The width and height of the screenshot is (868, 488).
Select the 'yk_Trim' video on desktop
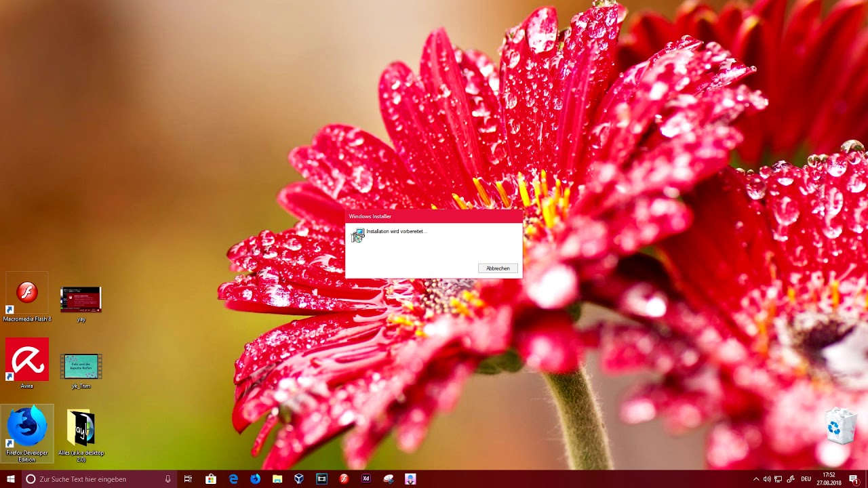[x=81, y=371]
